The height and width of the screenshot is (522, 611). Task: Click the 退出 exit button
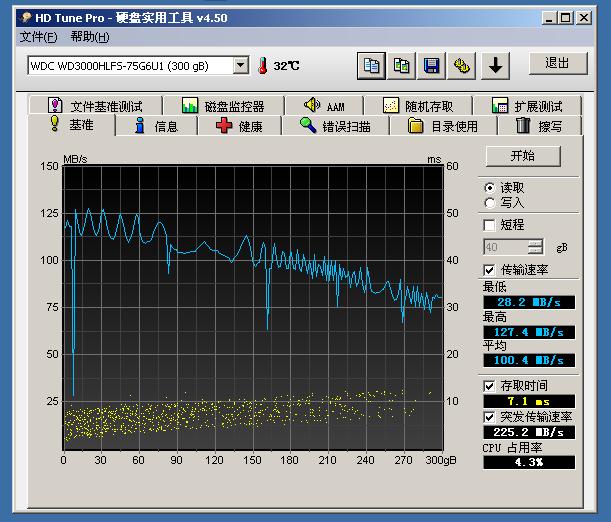pos(557,63)
